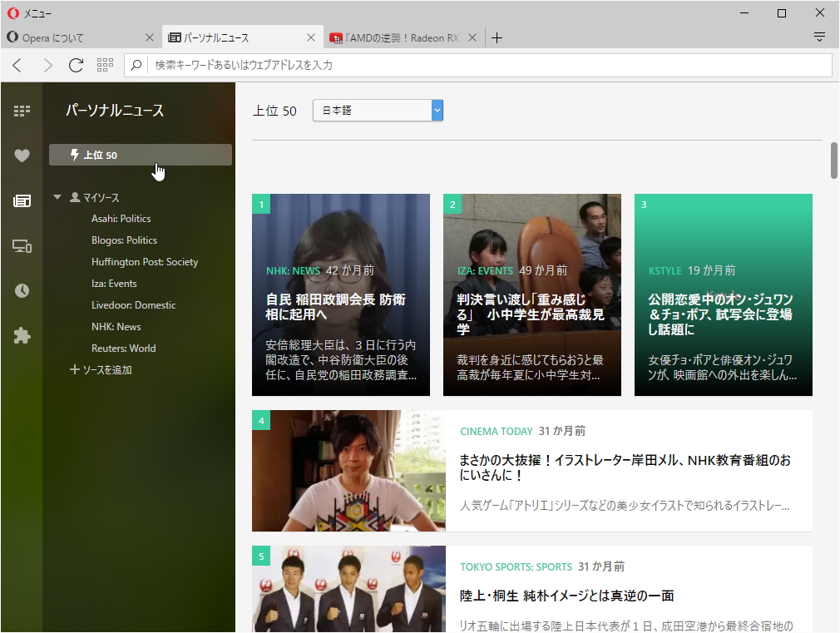The height and width of the screenshot is (633, 840).
Task: Go back using the left arrow
Action: 17,65
